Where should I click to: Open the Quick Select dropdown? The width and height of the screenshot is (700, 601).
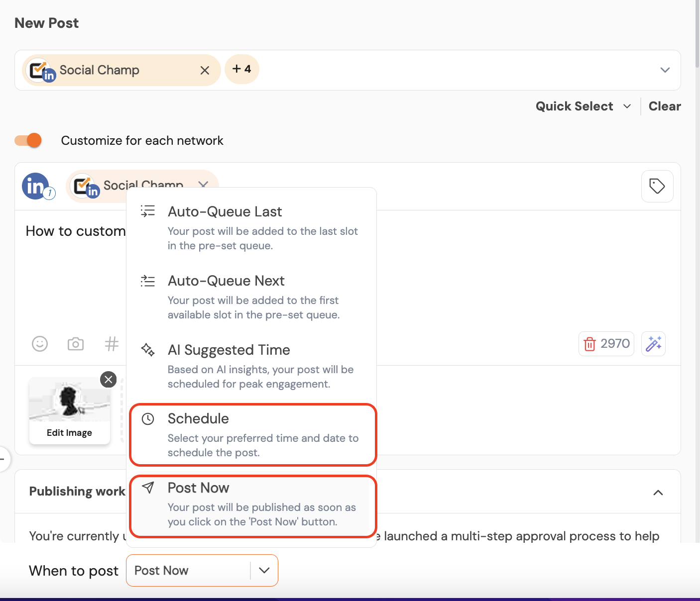(583, 106)
